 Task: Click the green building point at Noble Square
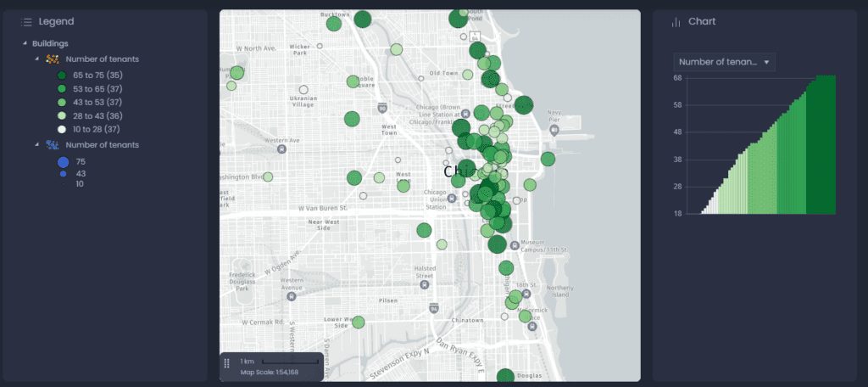[x=353, y=81]
